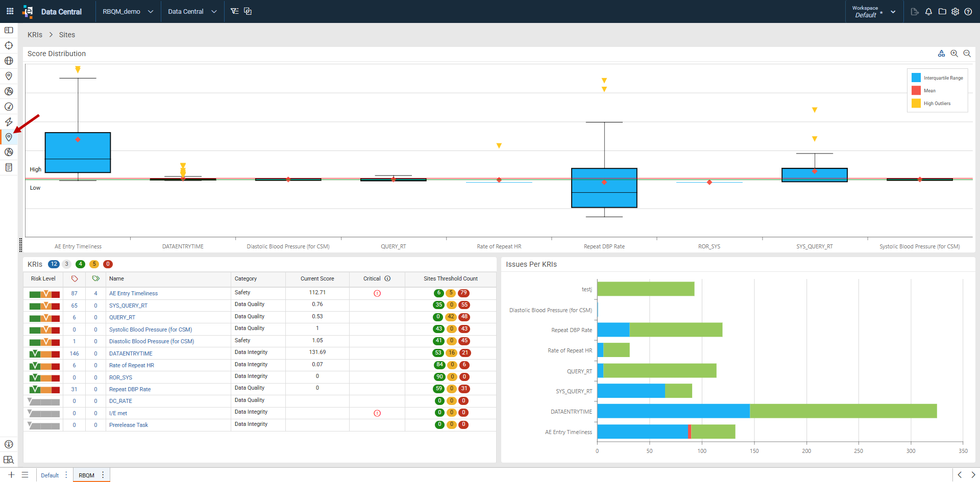Filter KRIs by blue total badge 12
Image resolution: width=980 pixels, height=482 pixels.
tap(54, 264)
